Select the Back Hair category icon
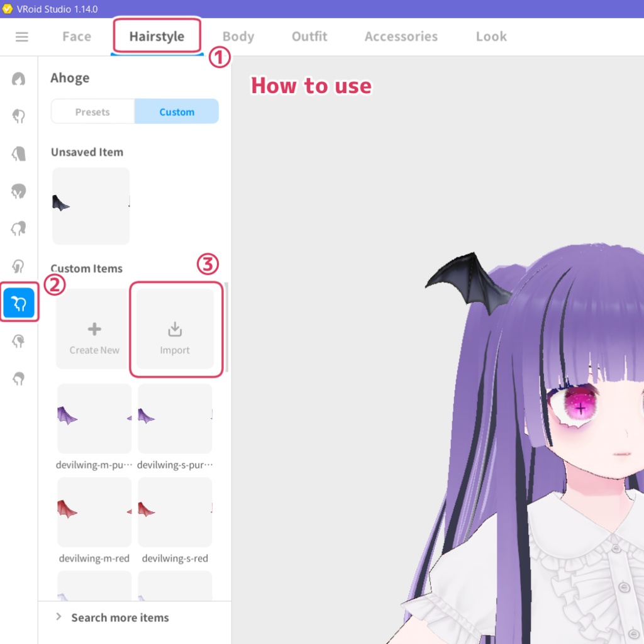Screen dimensions: 644x644 coord(19,154)
